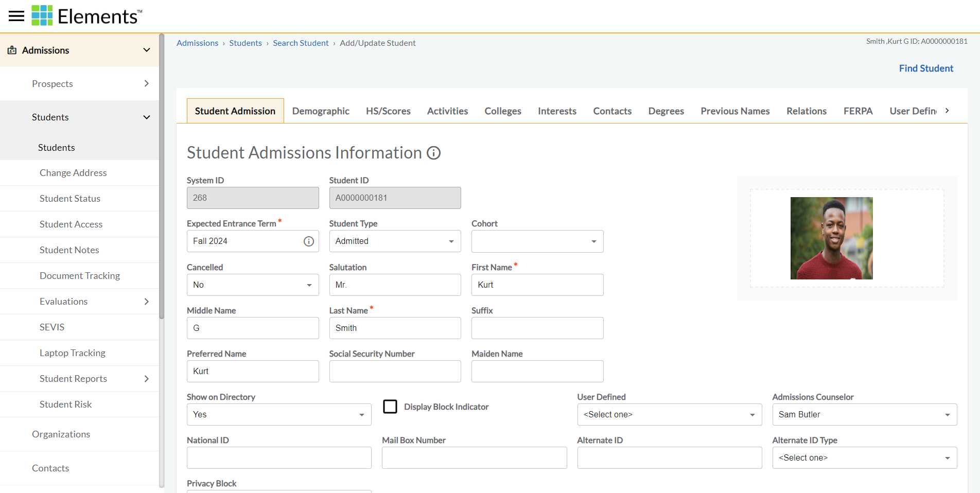Open the Show on Directory dropdown

click(279, 414)
